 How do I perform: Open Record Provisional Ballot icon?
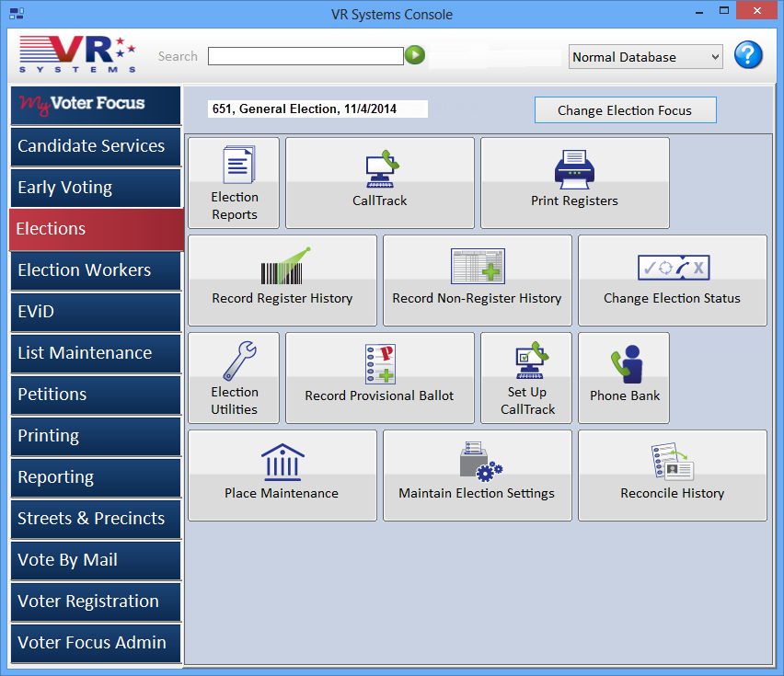[x=380, y=363]
